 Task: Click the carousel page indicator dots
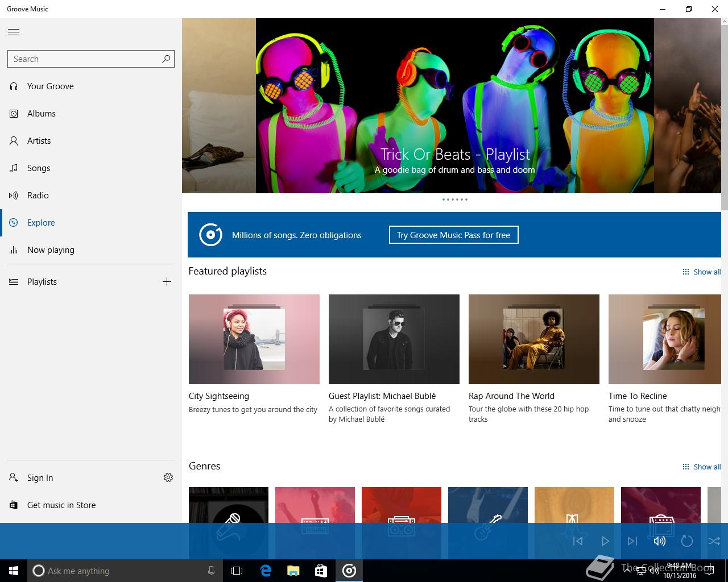(455, 199)
